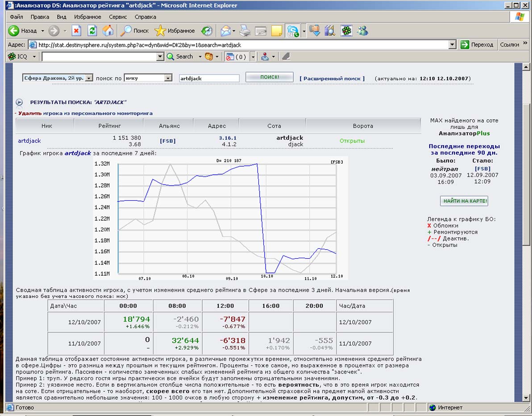The height and width of the screenshot is (416, 532).
Task: Click the [FSB] alliance link in the table
Action: (168, 141)
